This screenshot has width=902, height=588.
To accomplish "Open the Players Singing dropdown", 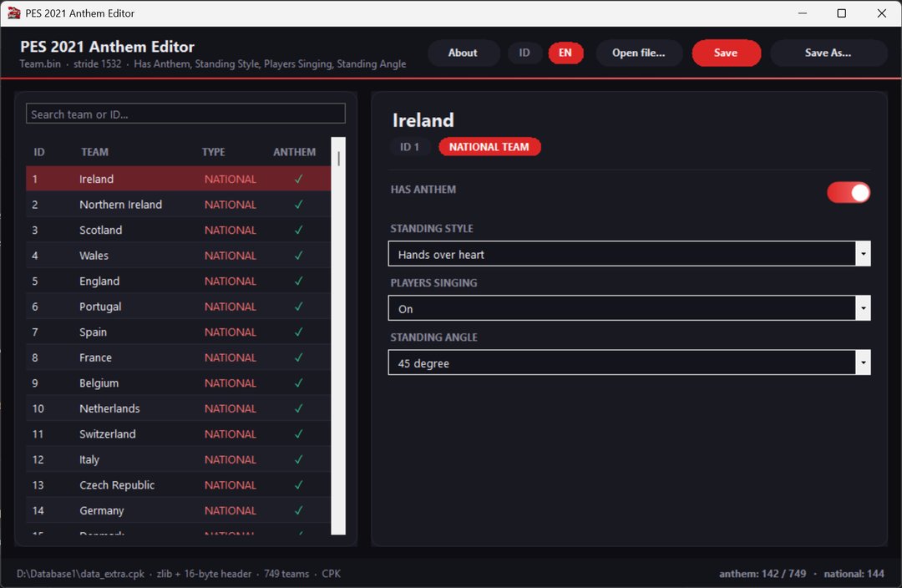I will (x=630, y=308).
